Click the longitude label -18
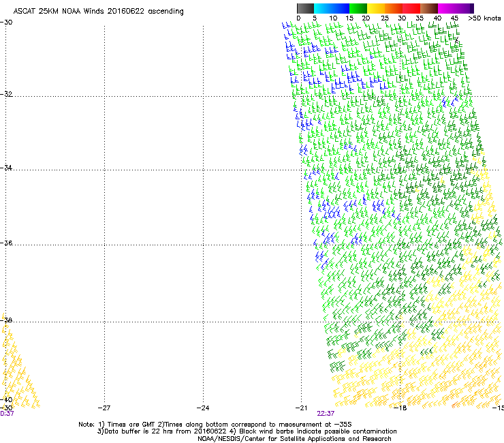This screenshot has height=443, width=504. coord(400,408)
